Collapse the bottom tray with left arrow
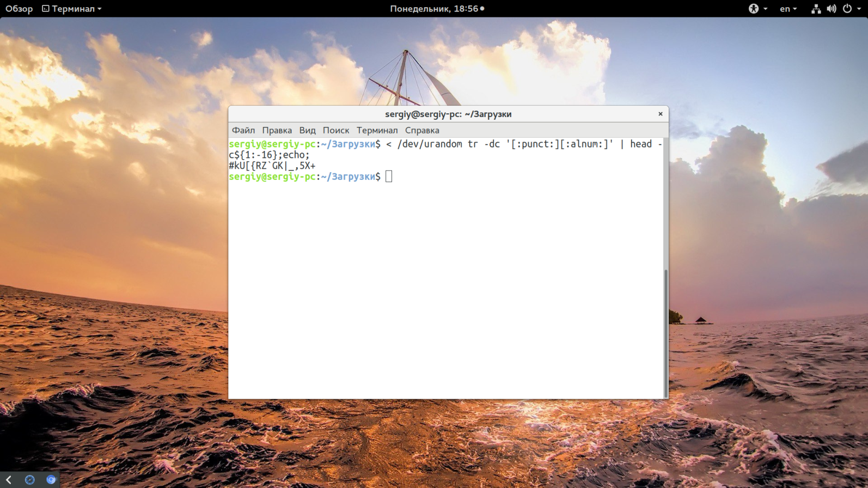This screenshot has height=488, width=868. coord(9,480)
